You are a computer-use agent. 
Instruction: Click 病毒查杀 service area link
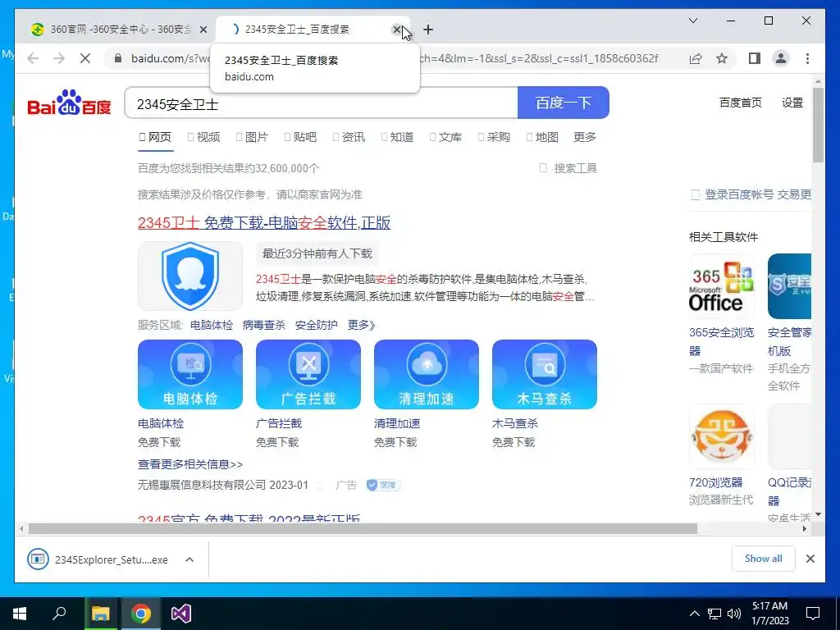[x=264, y=325]
